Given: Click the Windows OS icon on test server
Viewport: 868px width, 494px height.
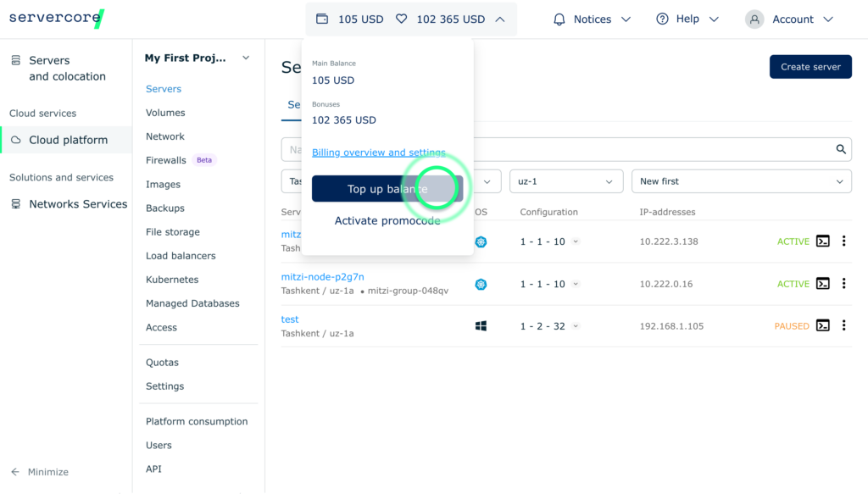Looking at the screenshot, I should tap(481, 325).
